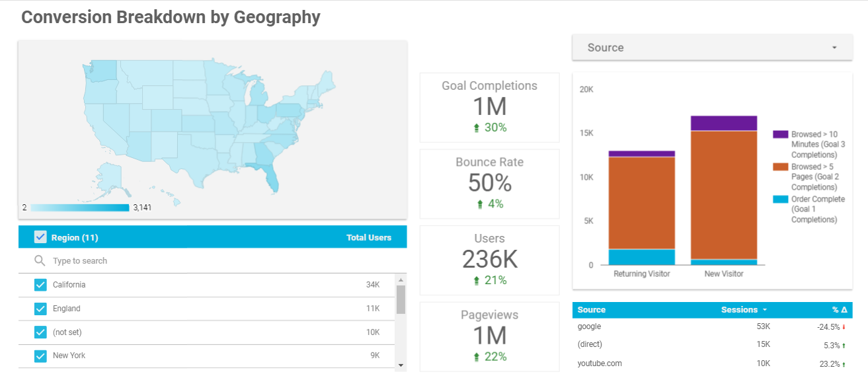Click the Sessions column sort arrow
Viewport: 868px width, 380px height.
click(765, 310)
